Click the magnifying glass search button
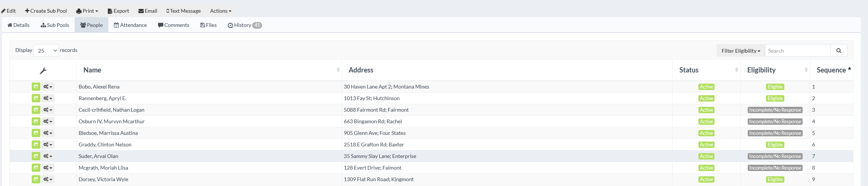868x186 pixels. point(838,51)
